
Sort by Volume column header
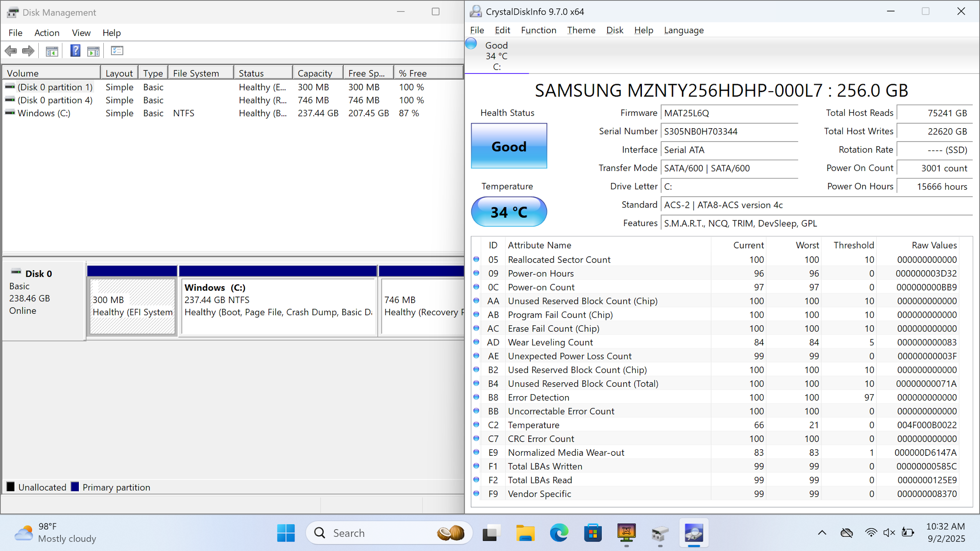[x=51, y=73]
